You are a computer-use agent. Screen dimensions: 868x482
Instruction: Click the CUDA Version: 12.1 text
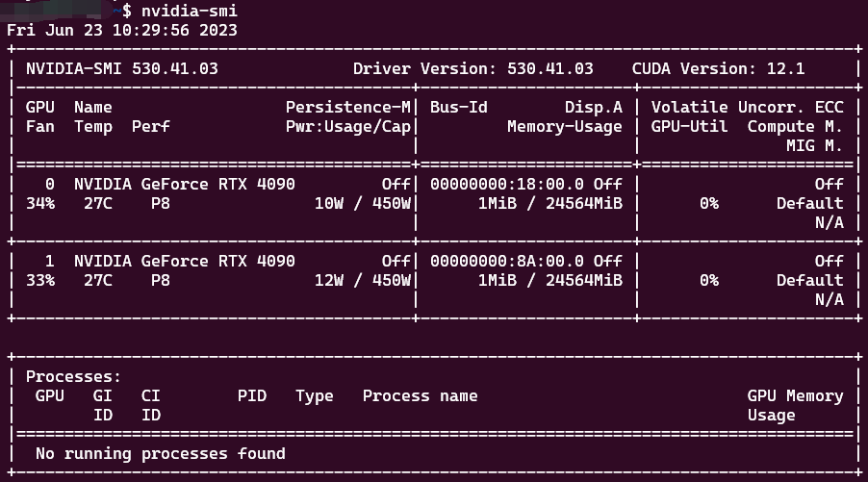[719, 68]
